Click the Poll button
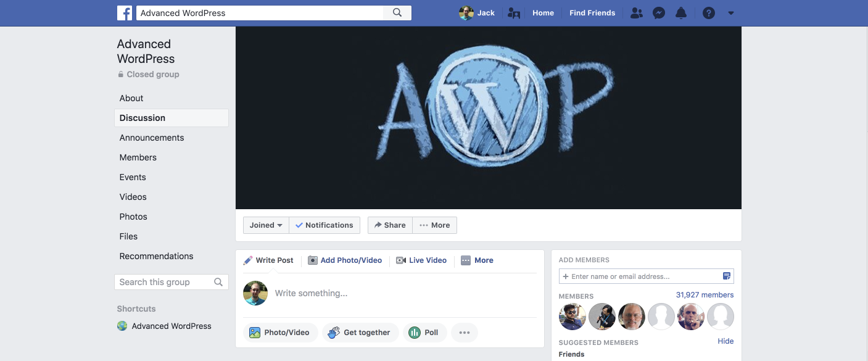 click(425, 333)
